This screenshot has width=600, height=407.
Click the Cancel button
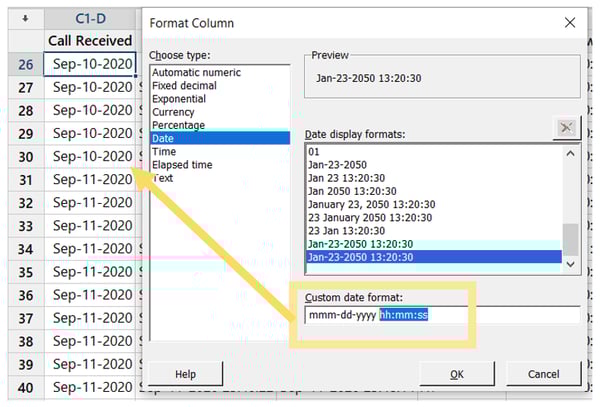pos(541,374)
